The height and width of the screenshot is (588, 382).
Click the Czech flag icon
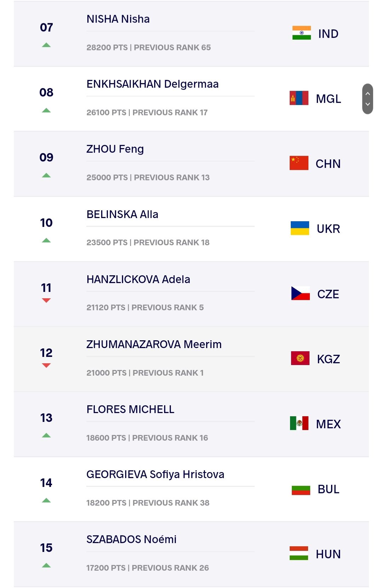tap(300, 293)
